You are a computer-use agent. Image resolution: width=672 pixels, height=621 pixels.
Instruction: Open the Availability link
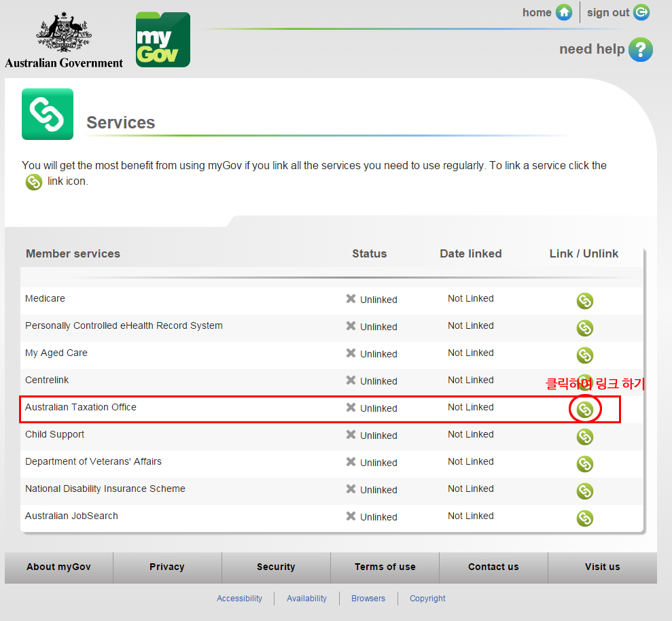click(x=306, y=599)
